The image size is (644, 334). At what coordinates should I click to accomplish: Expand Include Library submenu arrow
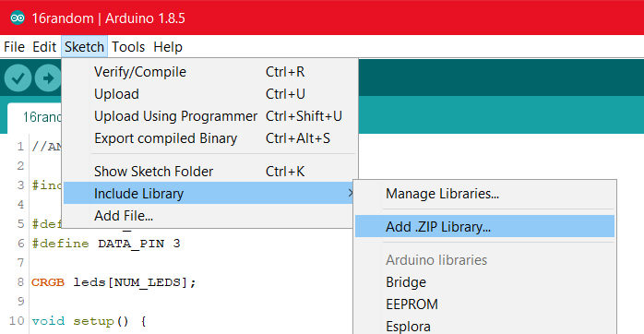350,193
